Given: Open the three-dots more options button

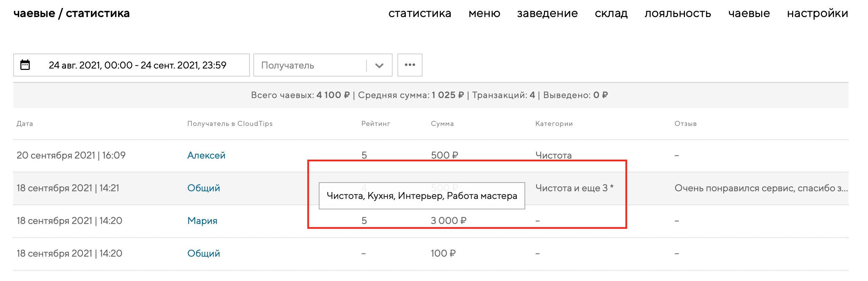Looking at the screenshot, I should [x=410, y=65].
